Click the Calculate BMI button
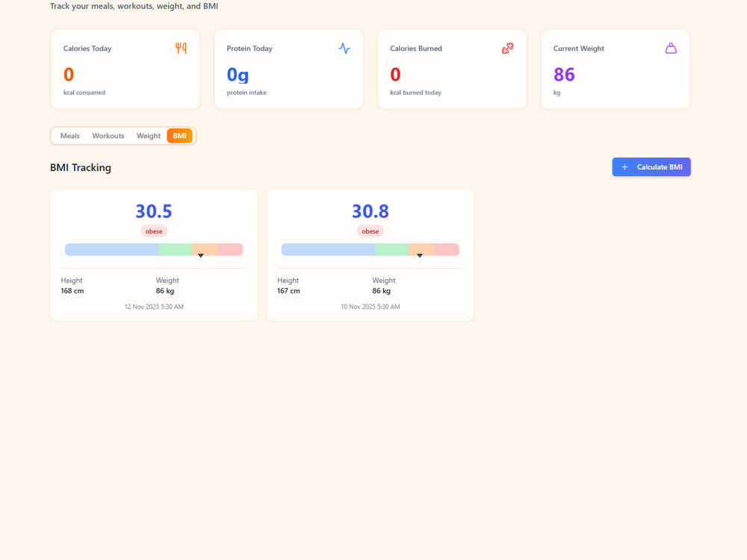The height and width of the screenshot is (560, 747). (x=651, y=167)
